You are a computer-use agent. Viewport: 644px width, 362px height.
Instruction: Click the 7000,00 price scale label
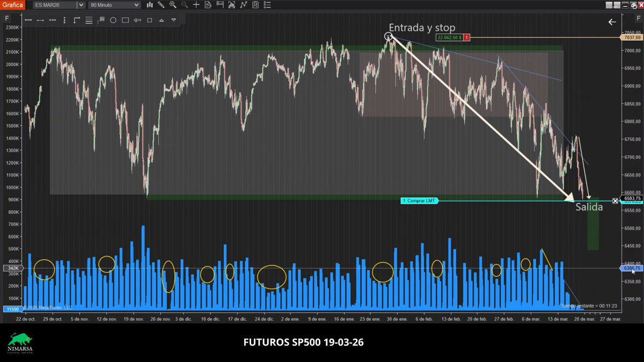(632, 50)
